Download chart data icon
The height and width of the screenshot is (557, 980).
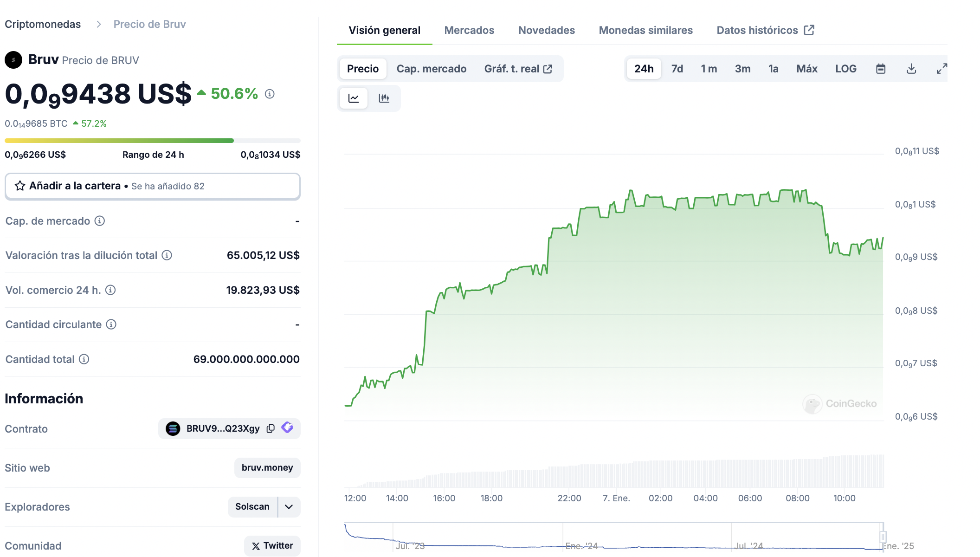click(x=911, y=69)
